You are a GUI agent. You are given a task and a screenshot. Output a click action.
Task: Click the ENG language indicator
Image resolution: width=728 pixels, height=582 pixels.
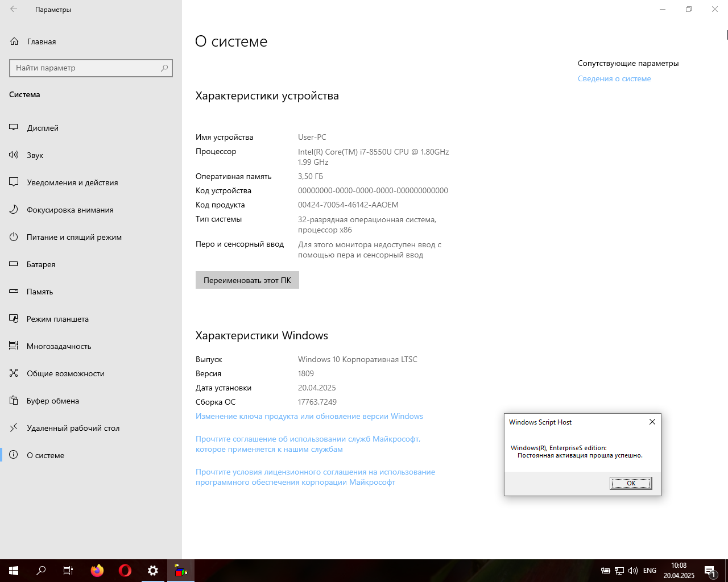point(650,571)
